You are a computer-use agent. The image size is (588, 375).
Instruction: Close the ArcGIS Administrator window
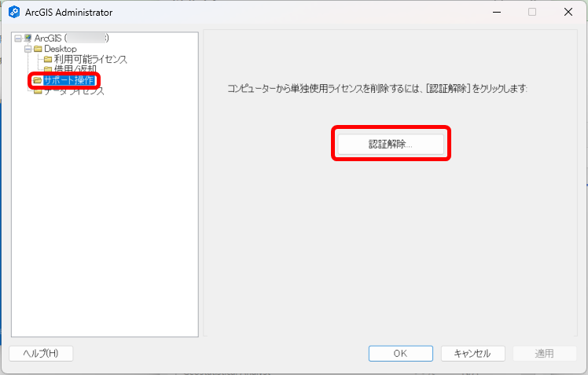pos(568,13)
